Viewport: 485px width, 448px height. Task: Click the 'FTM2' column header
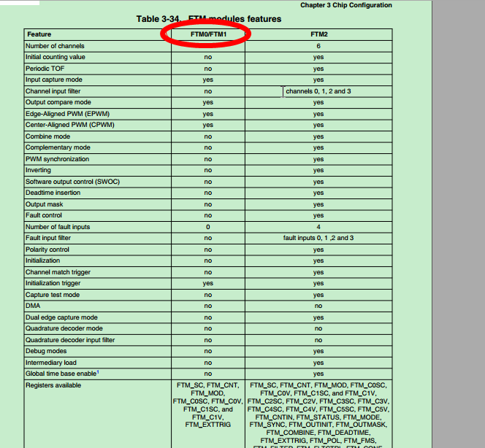pos(319,34)
